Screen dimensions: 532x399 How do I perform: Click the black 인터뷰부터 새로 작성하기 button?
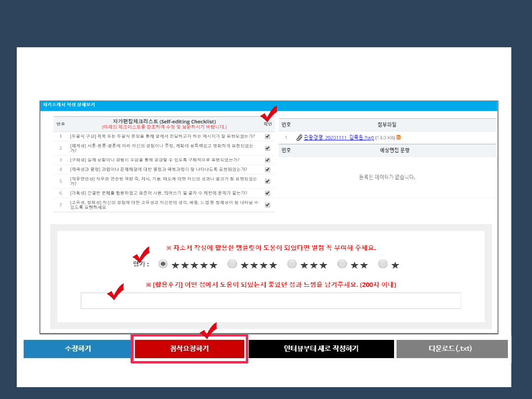click(x=321, y=349)
